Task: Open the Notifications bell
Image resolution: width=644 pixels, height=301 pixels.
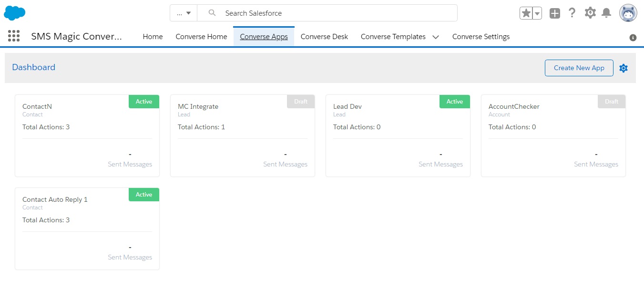Action: pyautogui.click(x=606, y=13)
